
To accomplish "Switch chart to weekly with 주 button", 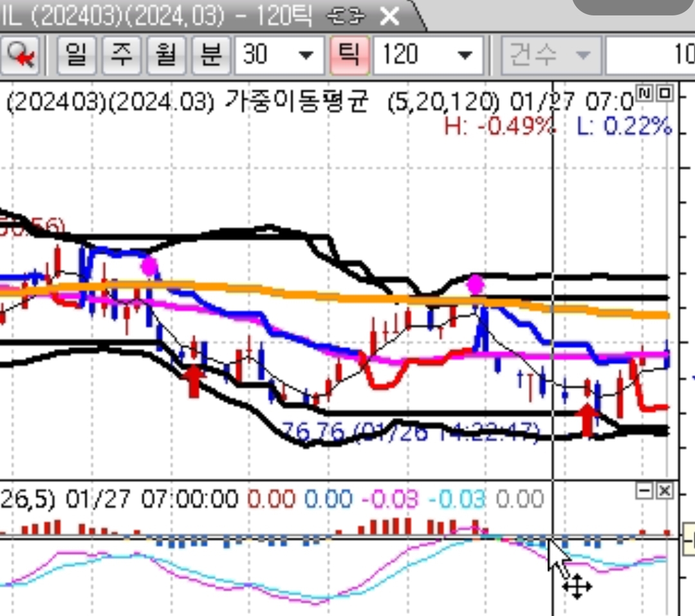I will pos(121,56).
